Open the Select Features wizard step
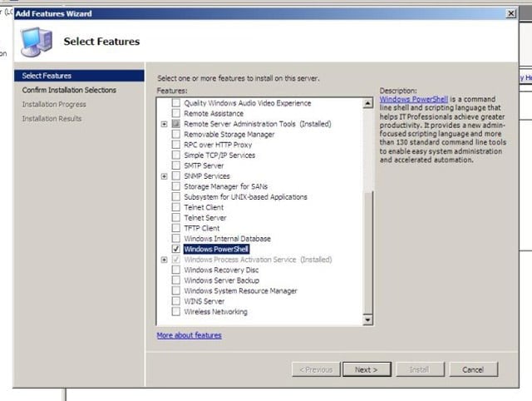532x401 pixels. pos(79,76)
